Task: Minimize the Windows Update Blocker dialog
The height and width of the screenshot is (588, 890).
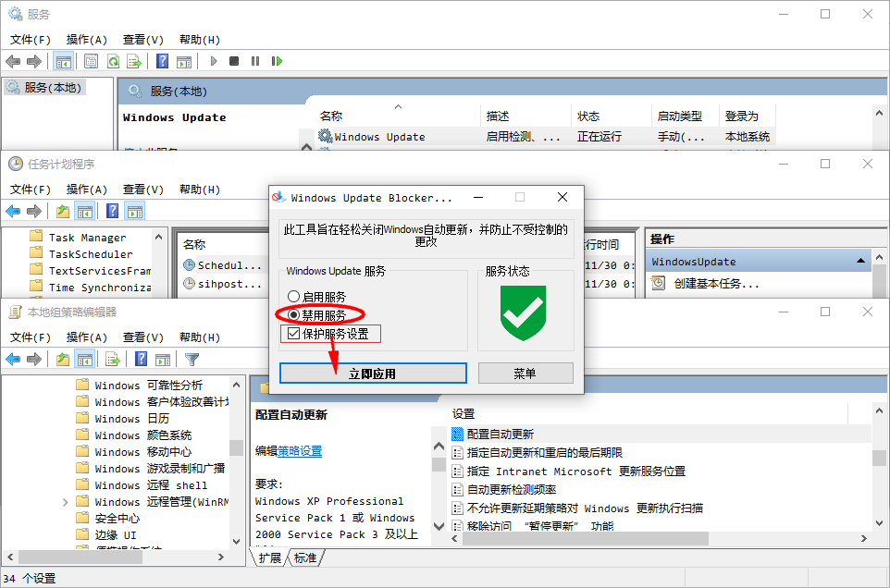Action: [478, 197]
